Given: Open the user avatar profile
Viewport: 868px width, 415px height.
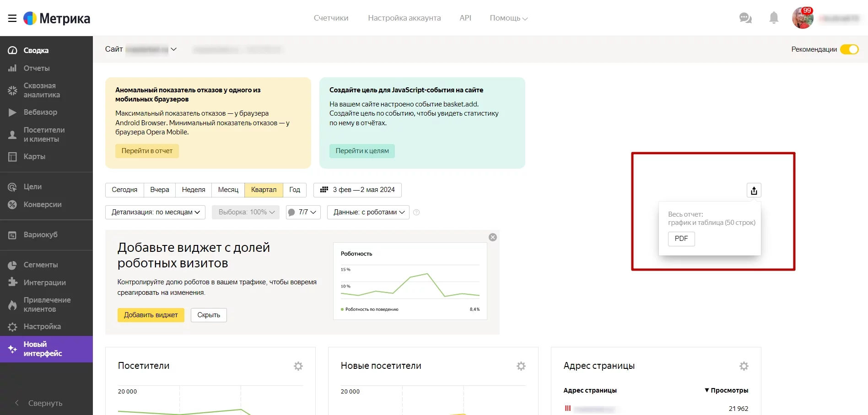Looking at the screenshot, I should point(803,18).
